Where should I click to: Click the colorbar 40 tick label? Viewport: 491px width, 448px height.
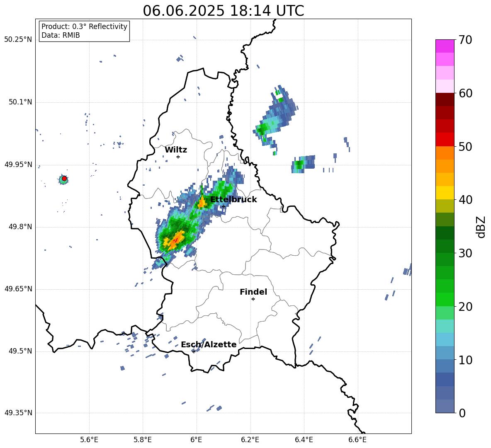[465, 200]
